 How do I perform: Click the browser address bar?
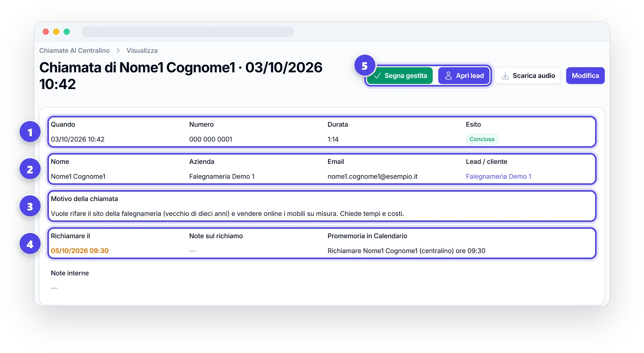[x=187, y=32]
